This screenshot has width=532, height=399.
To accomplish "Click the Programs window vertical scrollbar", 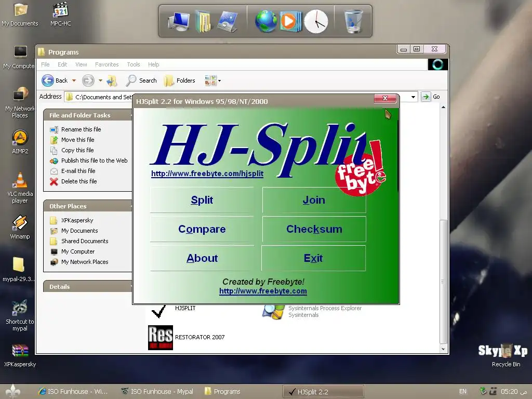I will click(443, 282).
